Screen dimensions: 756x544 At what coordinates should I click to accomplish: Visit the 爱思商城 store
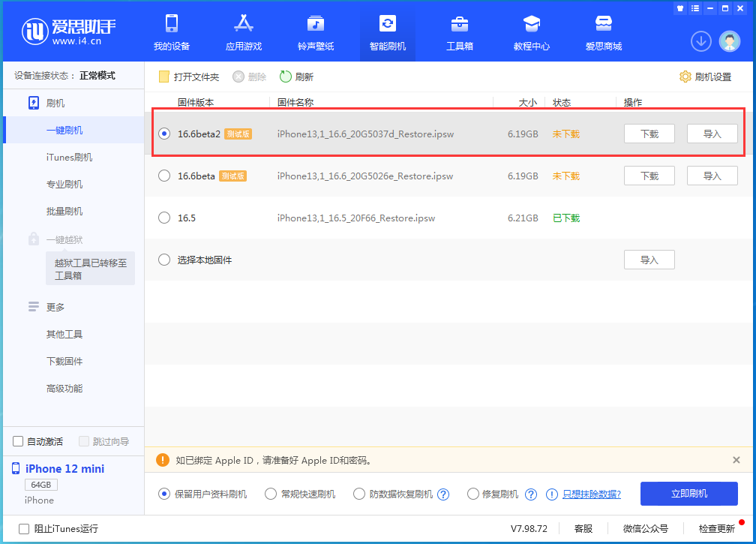[x=604, y=33]
